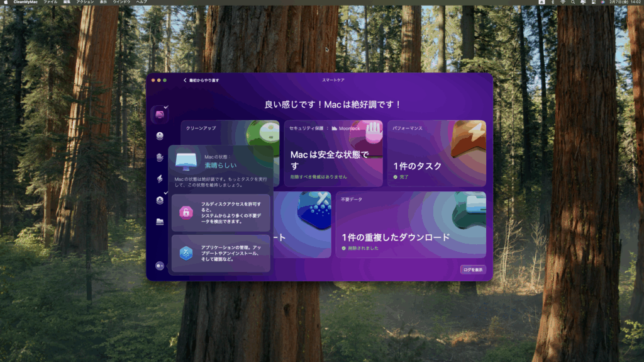644x362 pixels.
Task: Open the 編集 menu
Action: point(67,2)
